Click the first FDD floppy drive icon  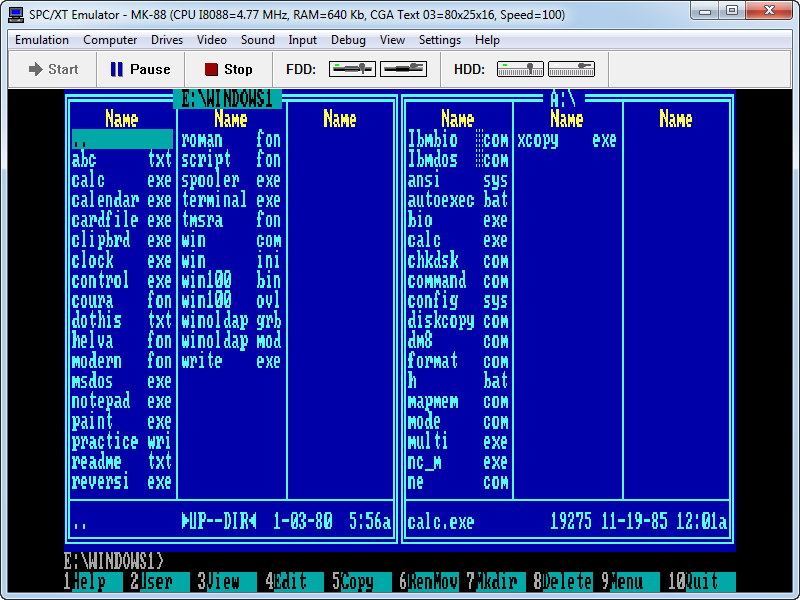pyautogui.click(x=353, y=69)
